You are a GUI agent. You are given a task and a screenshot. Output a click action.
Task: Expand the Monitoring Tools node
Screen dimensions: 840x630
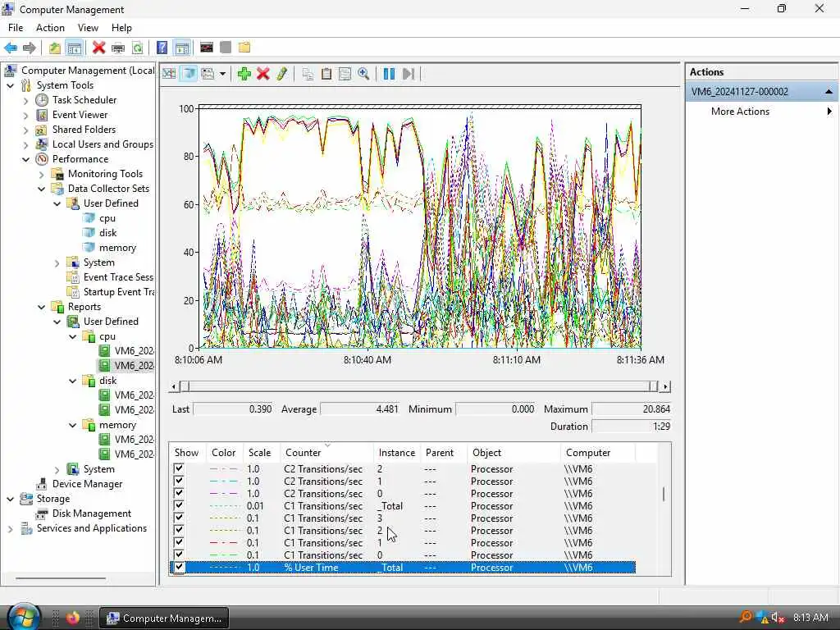pyautogui.click(x=41, y=174)
